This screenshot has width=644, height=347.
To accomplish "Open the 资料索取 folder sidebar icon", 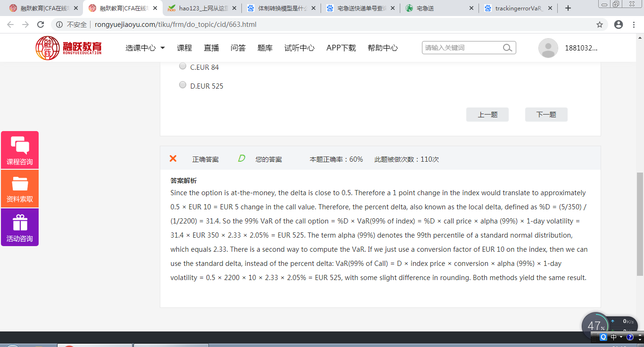I will (x=20, y=184).
